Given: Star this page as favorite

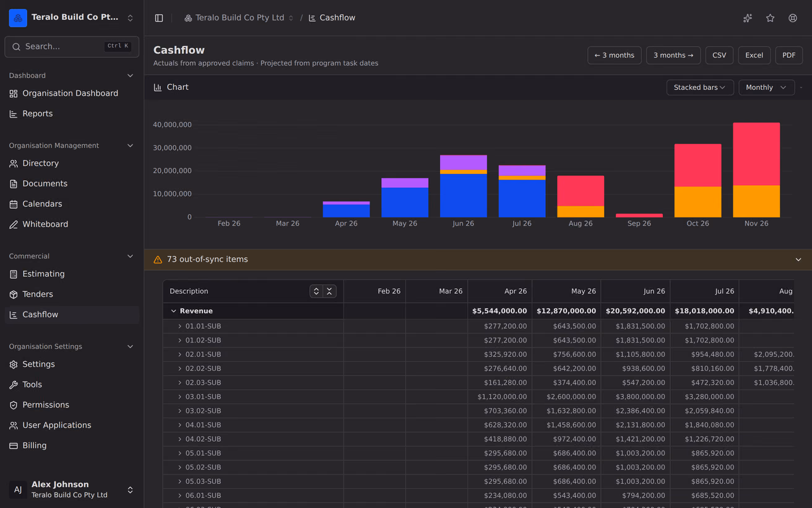Looking at the screenshot, I should (770, 18).
